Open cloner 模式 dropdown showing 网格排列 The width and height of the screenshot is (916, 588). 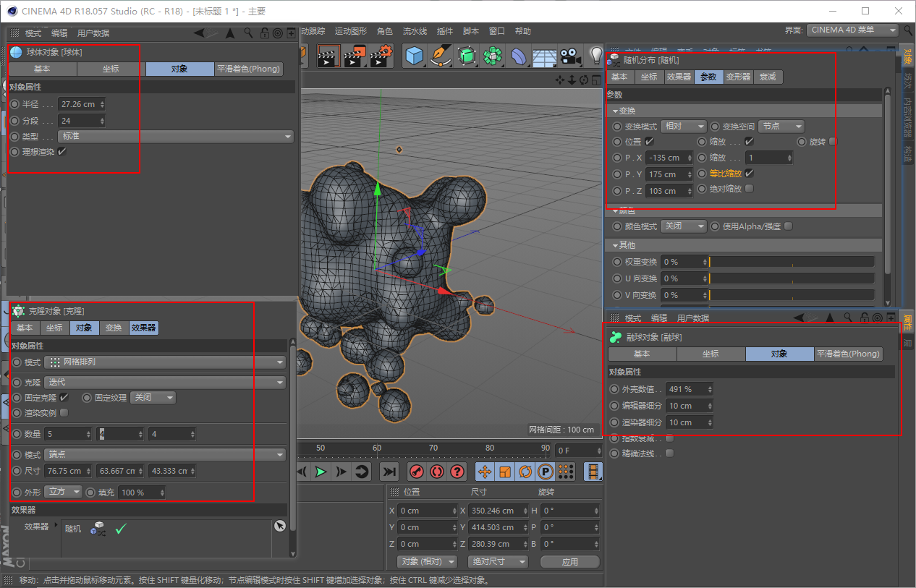(x=165, y=362)
